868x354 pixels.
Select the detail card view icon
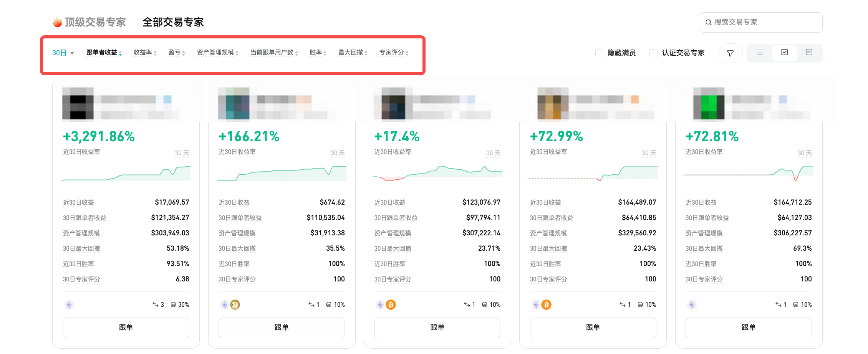(x=809, y=53)
